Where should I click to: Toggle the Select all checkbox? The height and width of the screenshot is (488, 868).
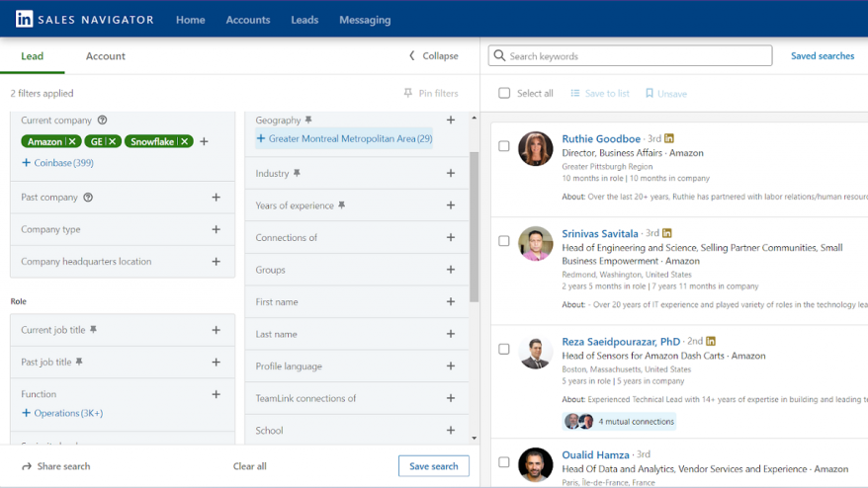pos(504,94)
